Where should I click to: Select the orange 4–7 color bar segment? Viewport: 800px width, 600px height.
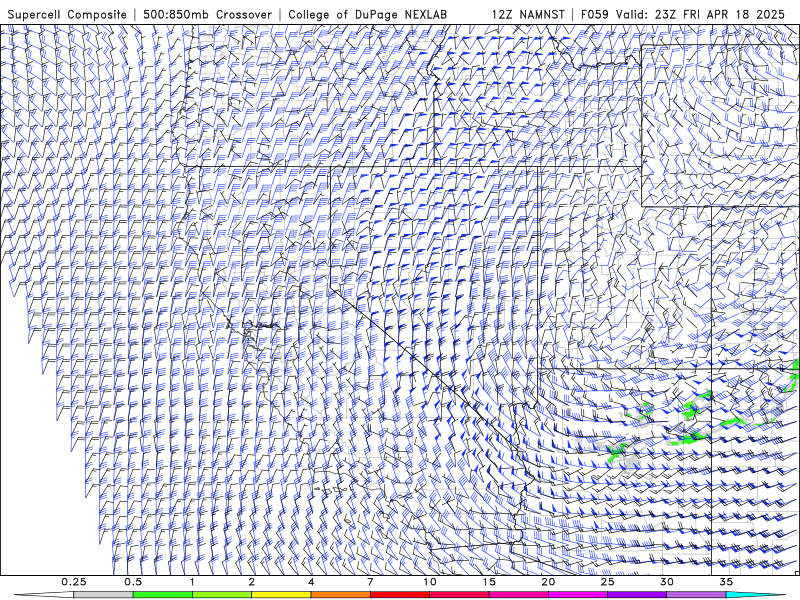pos(340,595)
